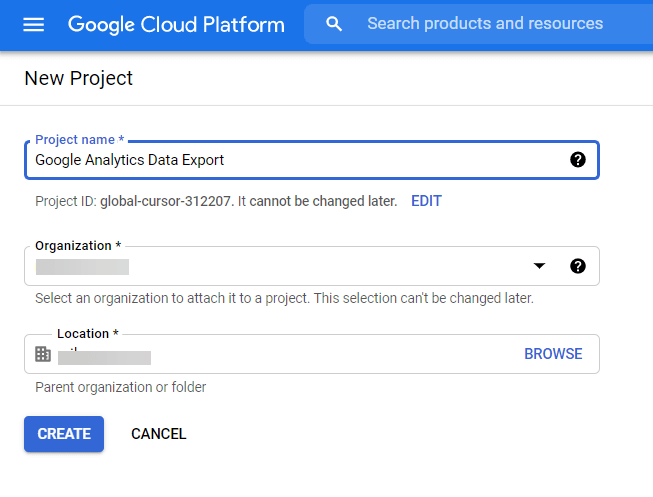Click the 'Parent organization or folder' hint

point(121,387)
